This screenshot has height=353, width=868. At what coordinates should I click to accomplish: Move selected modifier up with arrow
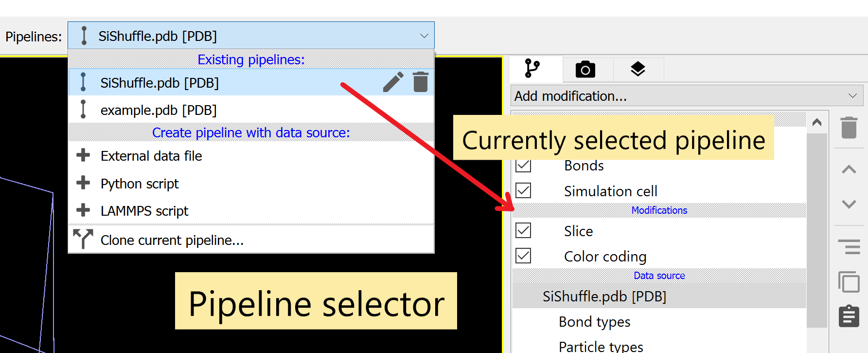pyautogui.click(x=849, y=169)
